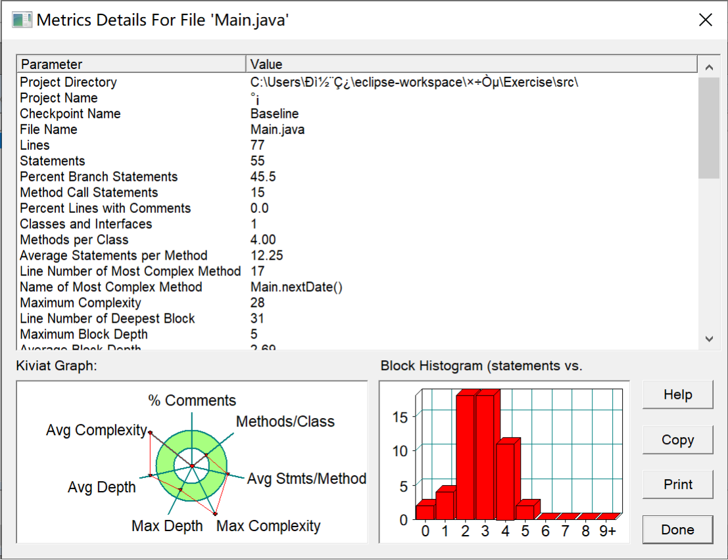The image size is (728, 560).
Task: Close the Metrics Details window
Action: (705, 20)
